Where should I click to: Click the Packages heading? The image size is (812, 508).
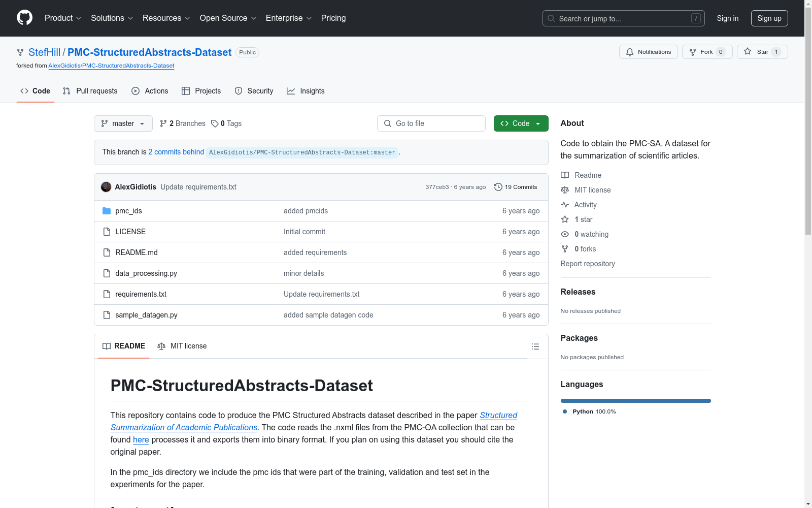(x=579, y=338)
